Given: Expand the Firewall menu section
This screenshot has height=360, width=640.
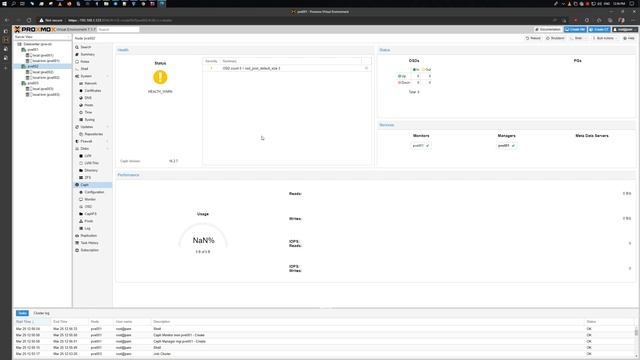Looking at the screenshot, I should [x=108, y=141].
